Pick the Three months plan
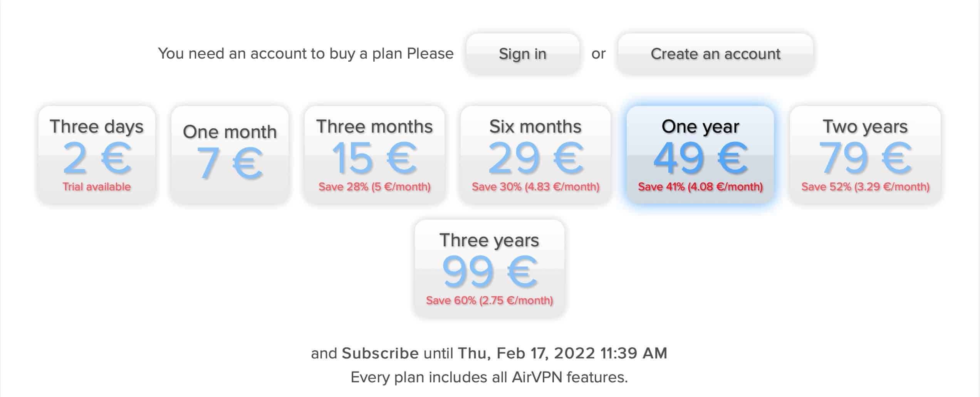Image resolution: width=980 pixels, height=397 pixels. click(374, 155)
